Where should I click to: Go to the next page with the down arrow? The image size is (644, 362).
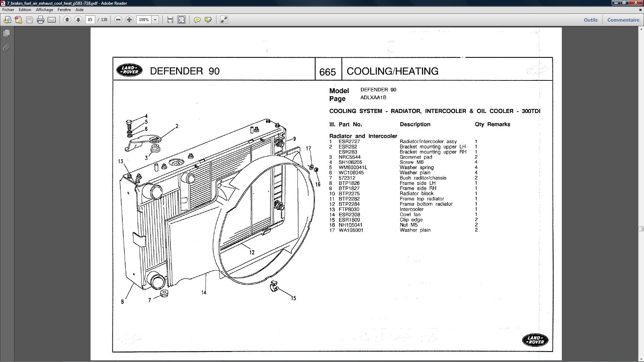[x=78, y=20]
